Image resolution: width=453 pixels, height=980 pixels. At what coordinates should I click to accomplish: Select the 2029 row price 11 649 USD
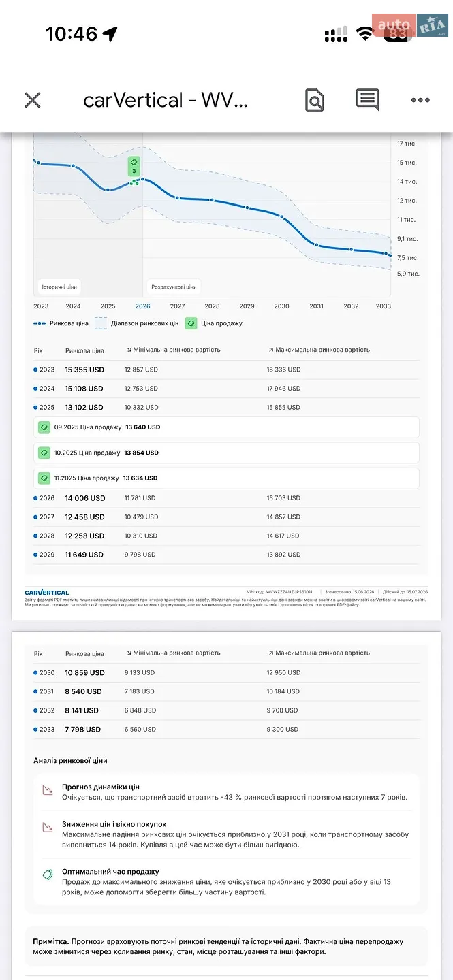point(84,555)
